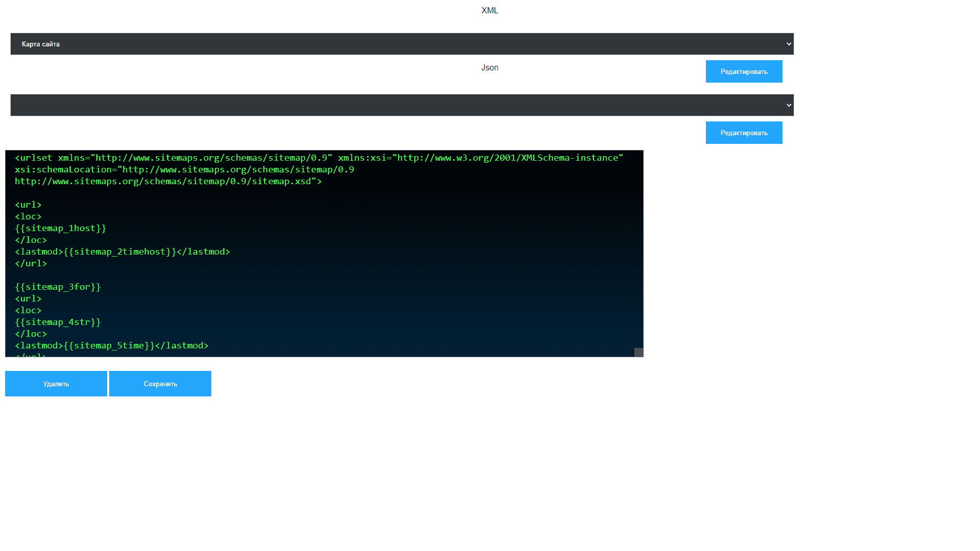Click Сохранить to save the template
Viewport: 980px width, 551px height.
click(160, 384)
